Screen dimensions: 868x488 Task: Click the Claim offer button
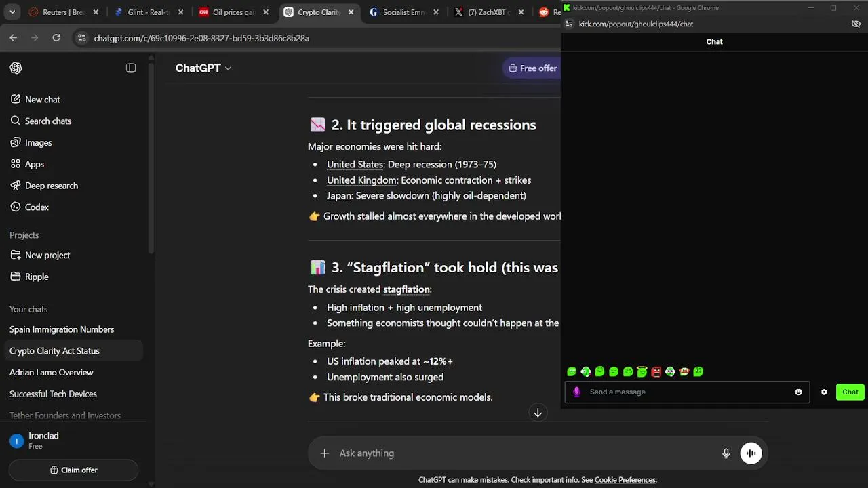pyautogui.click(x=73, y=470)
